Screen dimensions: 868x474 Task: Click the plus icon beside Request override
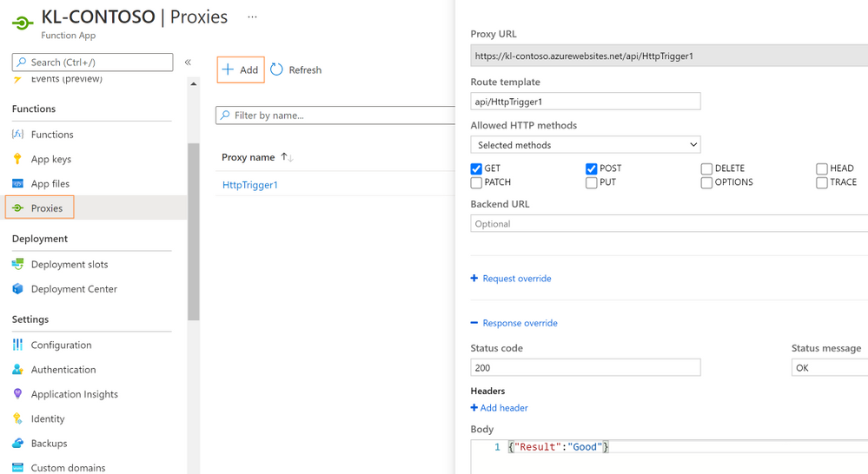[x=474, y=278]
